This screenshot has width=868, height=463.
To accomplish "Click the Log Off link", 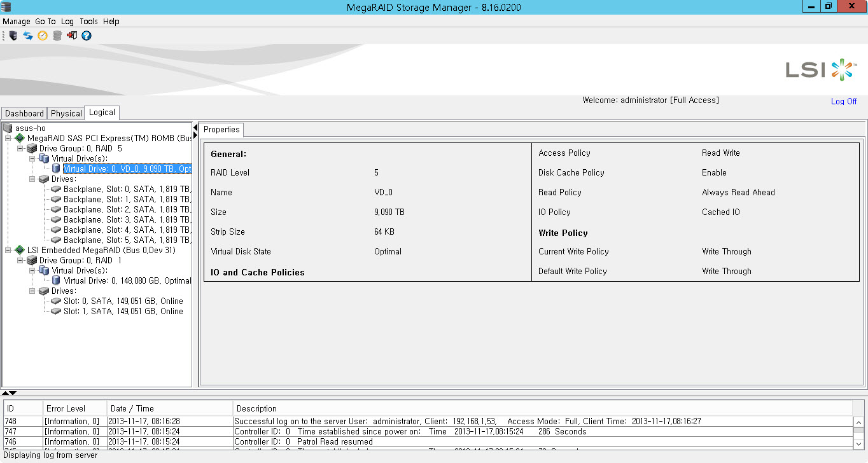I will click(844, 101).
